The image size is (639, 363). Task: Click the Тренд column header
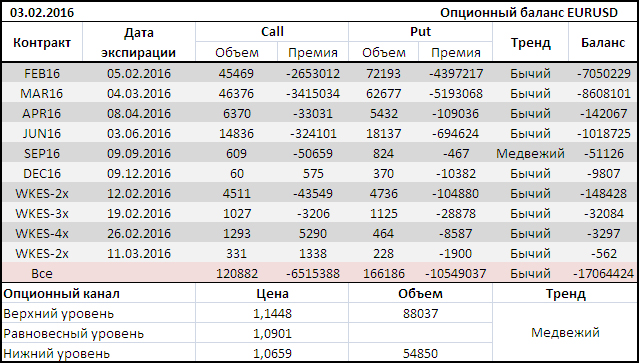point(530,42)
